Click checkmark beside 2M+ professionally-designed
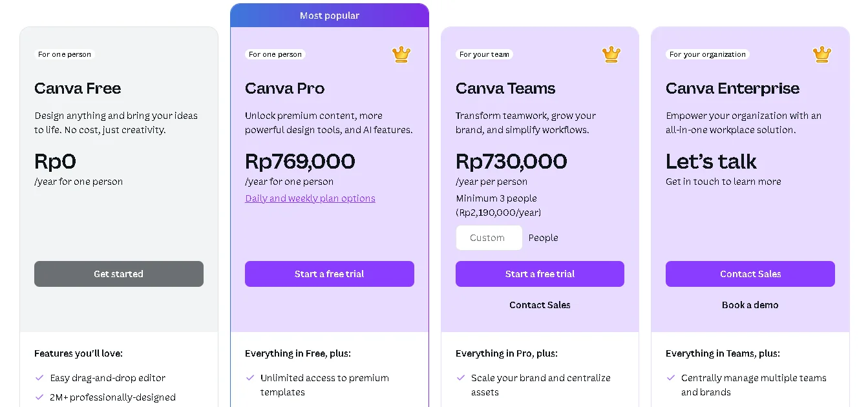 (x=38, y=397)
